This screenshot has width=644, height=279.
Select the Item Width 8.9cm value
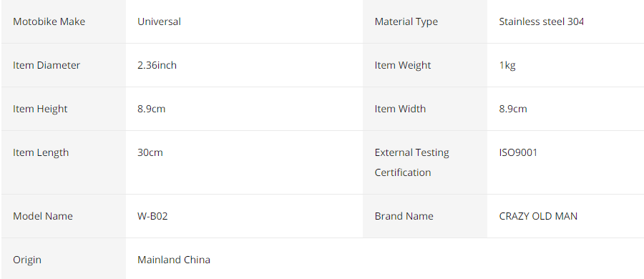(512, 109)
